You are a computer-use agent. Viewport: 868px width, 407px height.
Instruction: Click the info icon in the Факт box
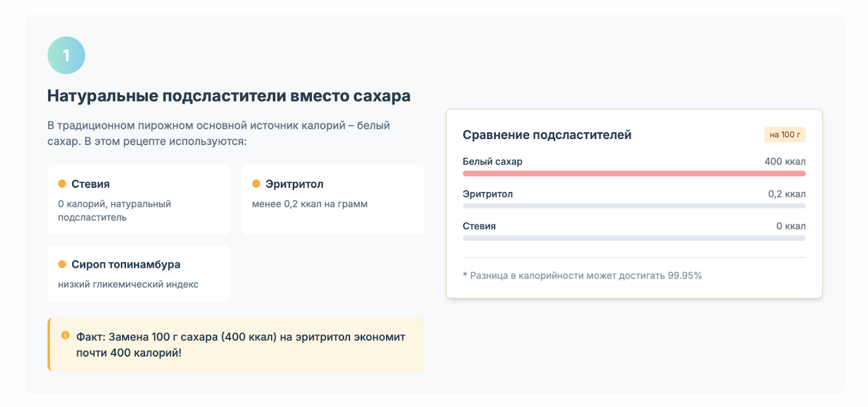(x=65, y=335)
